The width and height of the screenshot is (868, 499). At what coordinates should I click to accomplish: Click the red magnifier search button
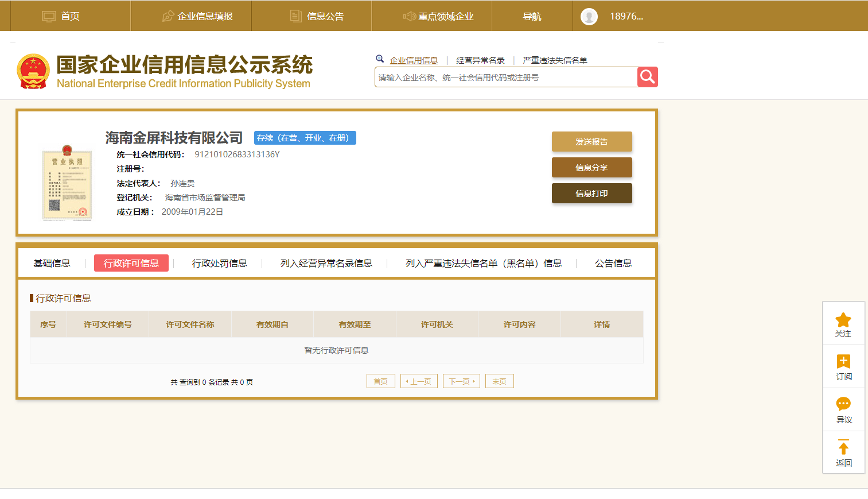pyautogui.click(x=647, y=77)
